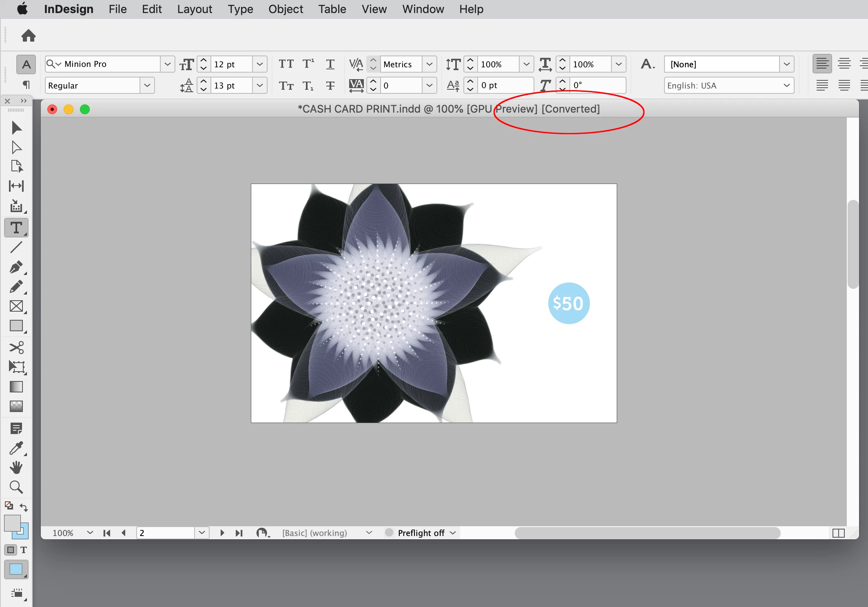Click the light blue fill color swatch
The width and height of the screenshot is (868, 607).
[x=16, y=569]
